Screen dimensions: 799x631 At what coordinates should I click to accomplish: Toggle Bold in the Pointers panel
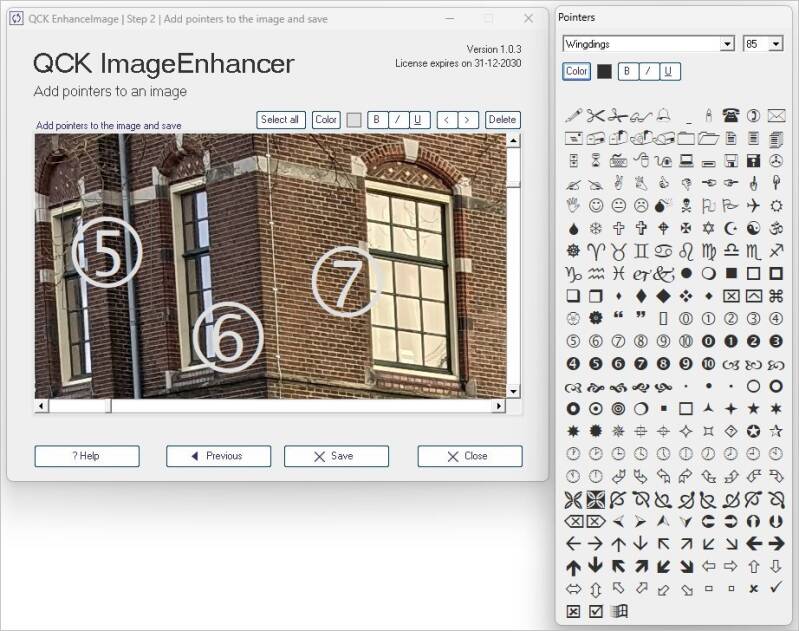pyautogui.click(x=627, y=71)
